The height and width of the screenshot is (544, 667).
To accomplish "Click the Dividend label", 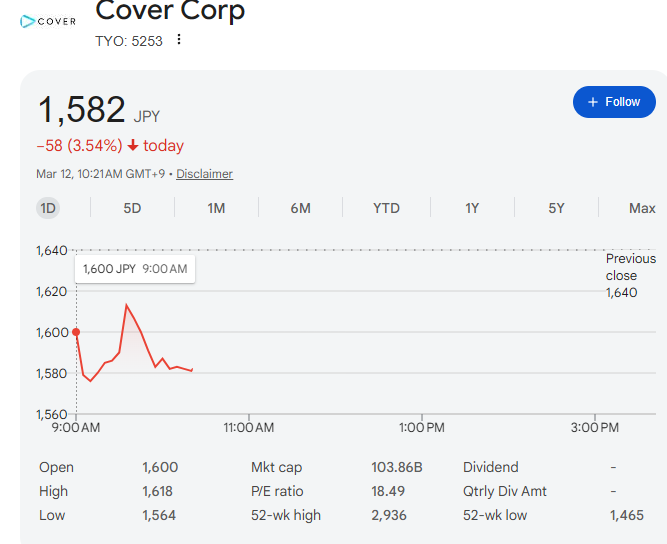I will (490, 467).
